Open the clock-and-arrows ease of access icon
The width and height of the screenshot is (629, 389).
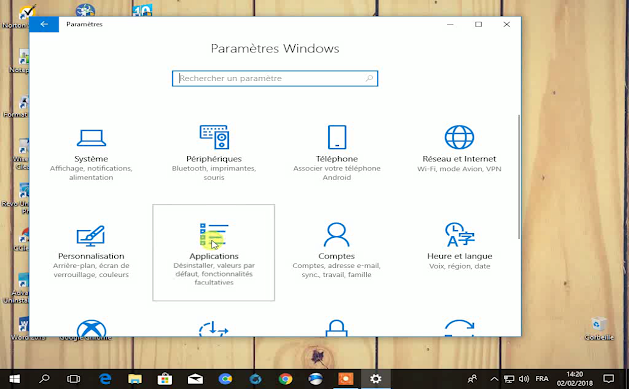(213, 328)
